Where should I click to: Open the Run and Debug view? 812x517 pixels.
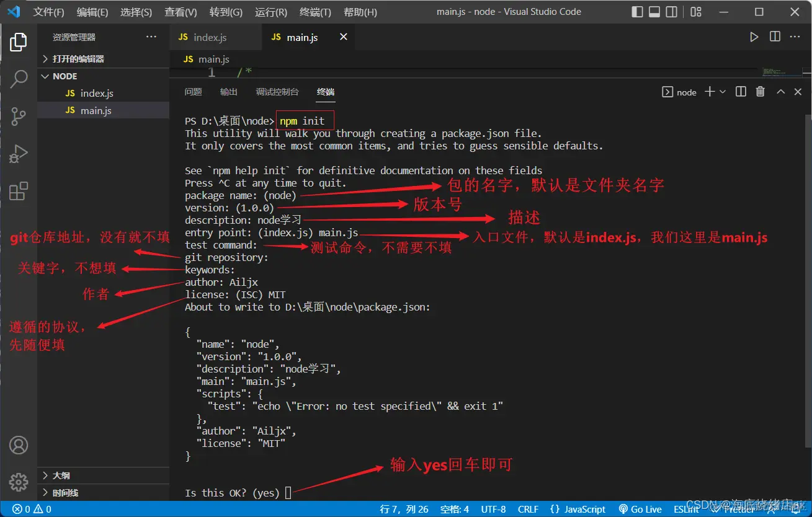click(19, 153)
